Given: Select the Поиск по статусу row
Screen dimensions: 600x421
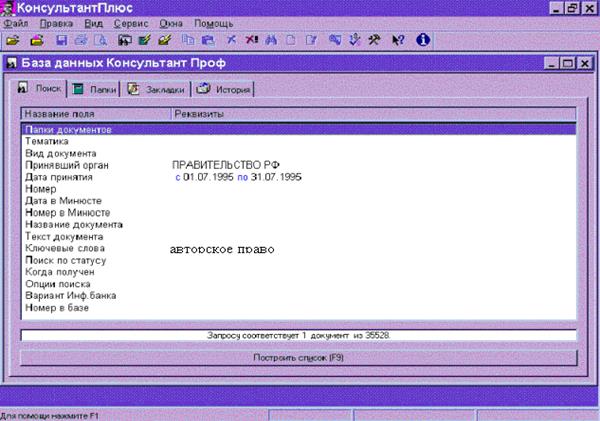Looking at the screenshot, I should click(298, 260).
